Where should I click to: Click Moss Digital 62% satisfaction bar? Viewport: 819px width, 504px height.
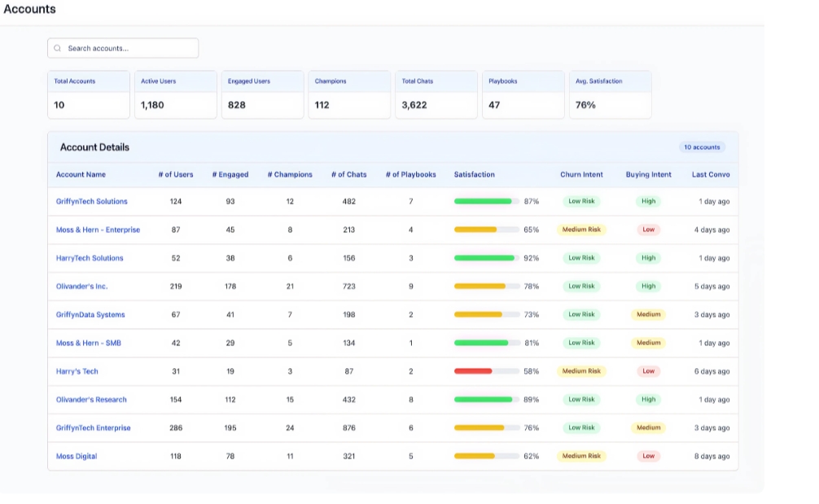487,456
